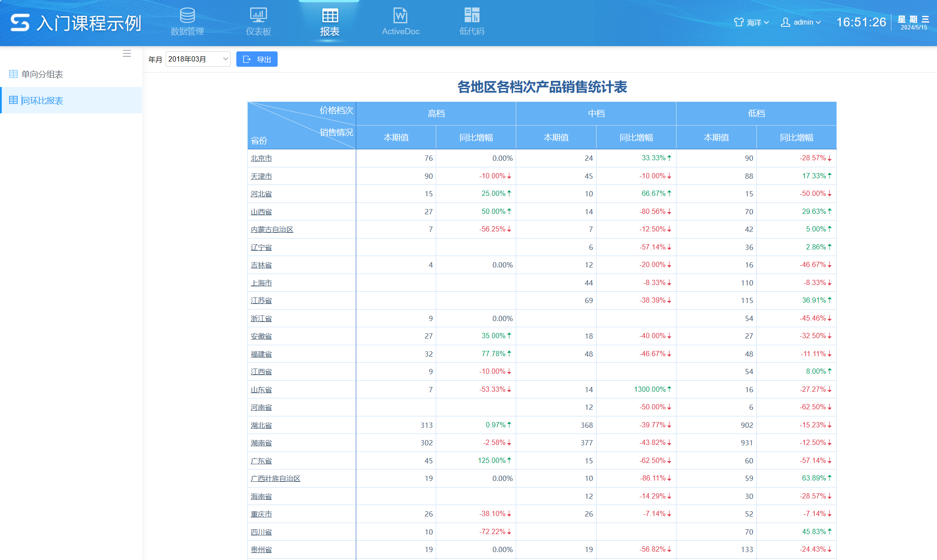The height and width of the screenshot is (560, 937).
Task: Open the 广西壮族自治区 province link
Action: click(275, 478)
